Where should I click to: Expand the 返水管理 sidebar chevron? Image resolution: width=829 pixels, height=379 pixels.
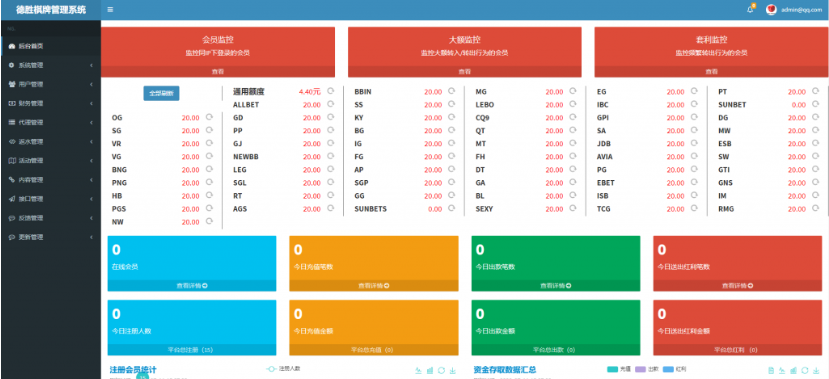[x=91, y=142]
